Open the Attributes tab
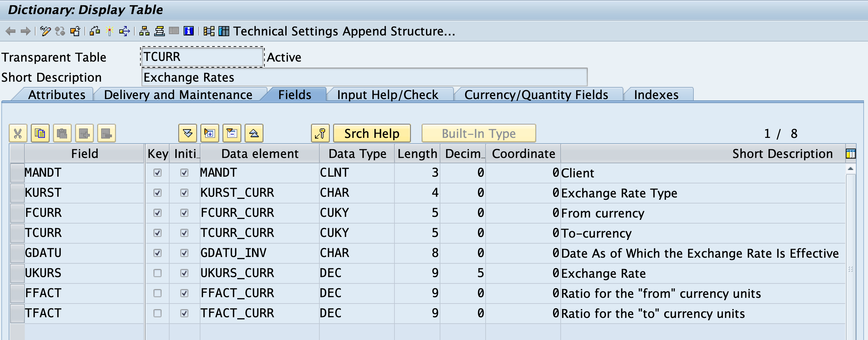Viewport: 868px width, 340px height. pos(57,95)
